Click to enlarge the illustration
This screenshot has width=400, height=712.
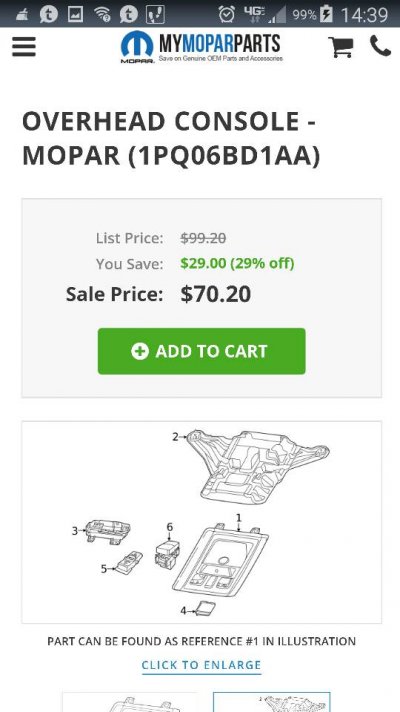pyautogui.click(x=202, y=665)
